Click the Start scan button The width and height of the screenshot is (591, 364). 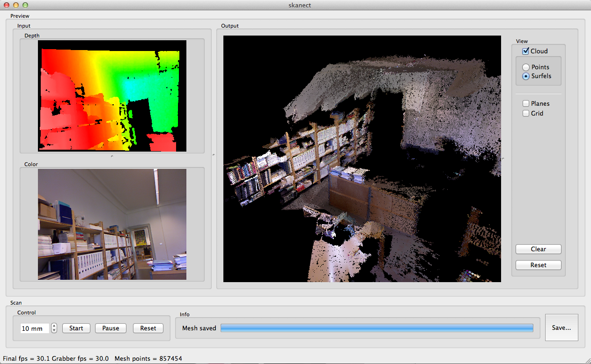point(76,328)
